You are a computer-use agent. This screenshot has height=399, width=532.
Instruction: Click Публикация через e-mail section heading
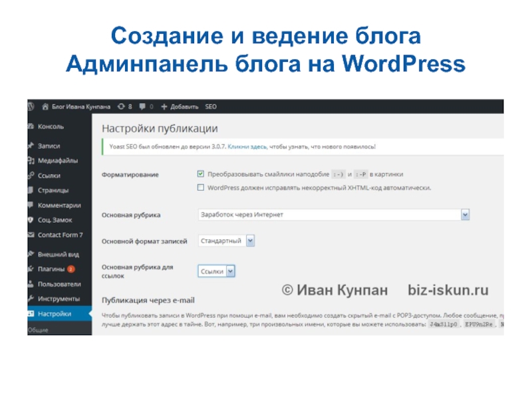148,301
